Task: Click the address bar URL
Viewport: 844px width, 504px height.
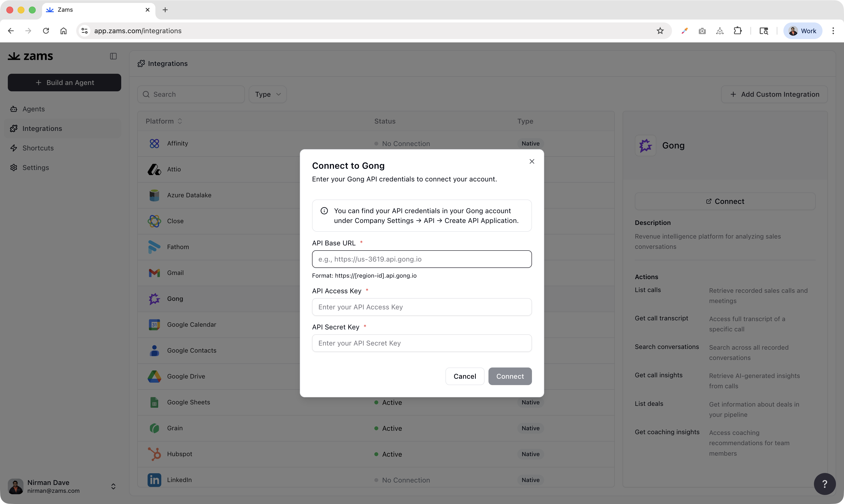Action: click(138, 31)
